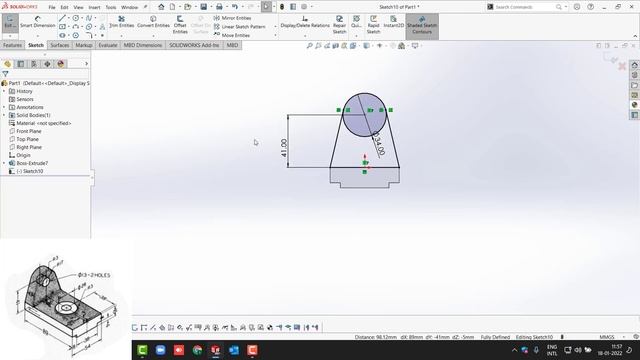Select the Line sketch tool

click(x=62, y=18)
